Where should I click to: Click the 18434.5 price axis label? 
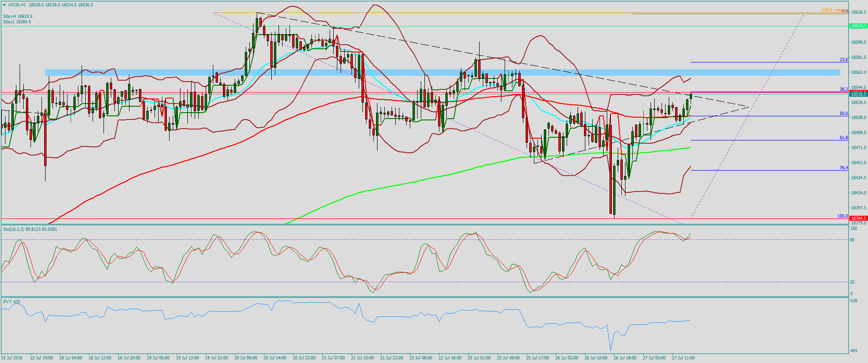[x=858, y=178]
